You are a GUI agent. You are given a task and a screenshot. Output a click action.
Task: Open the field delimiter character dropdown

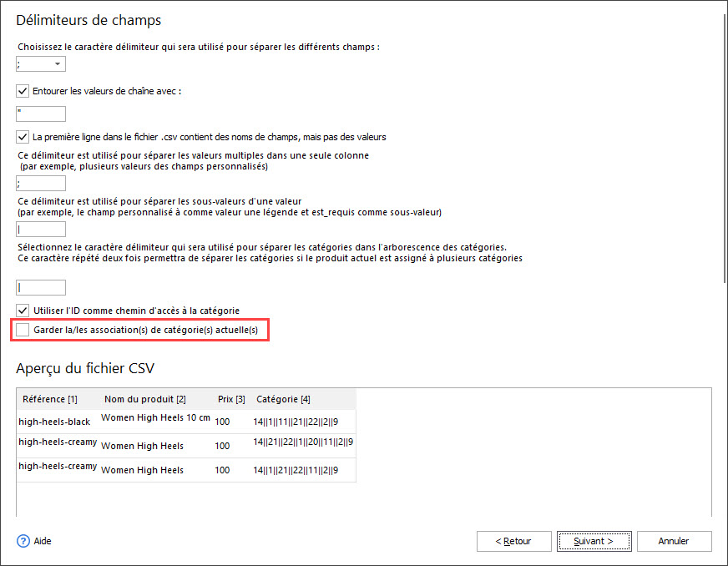(x=41, y=63)
